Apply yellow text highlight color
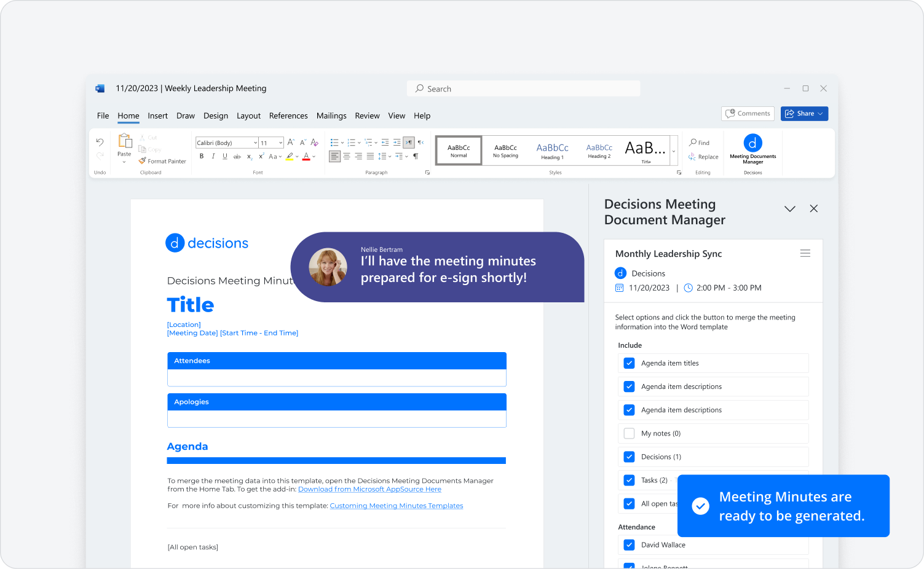Viewport: 924px width, 569px height. 290,157
